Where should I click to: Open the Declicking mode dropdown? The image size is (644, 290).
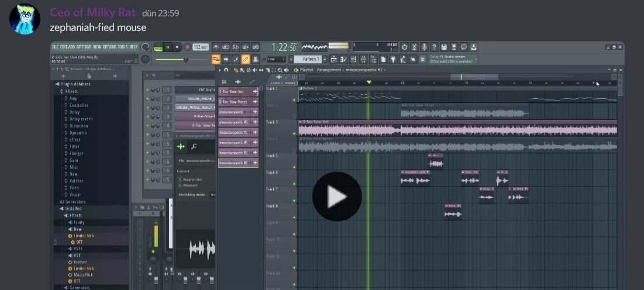[x=213, y=195]
